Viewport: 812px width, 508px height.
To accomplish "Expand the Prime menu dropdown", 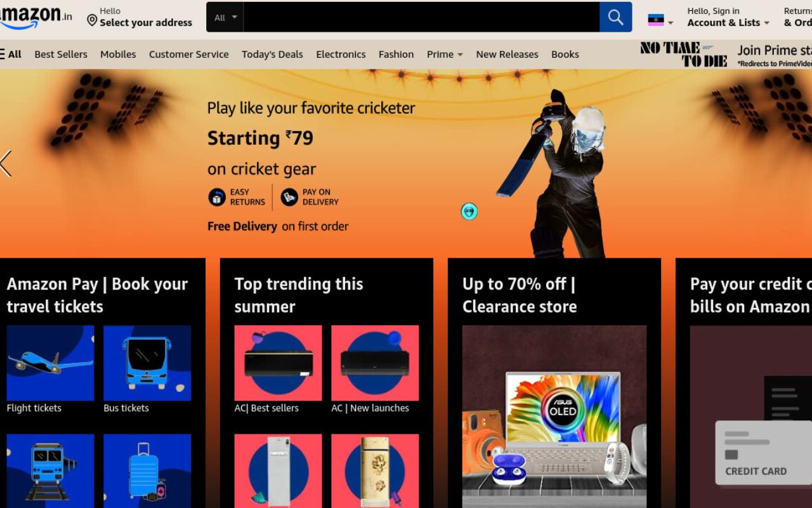I will coord(445,54).
